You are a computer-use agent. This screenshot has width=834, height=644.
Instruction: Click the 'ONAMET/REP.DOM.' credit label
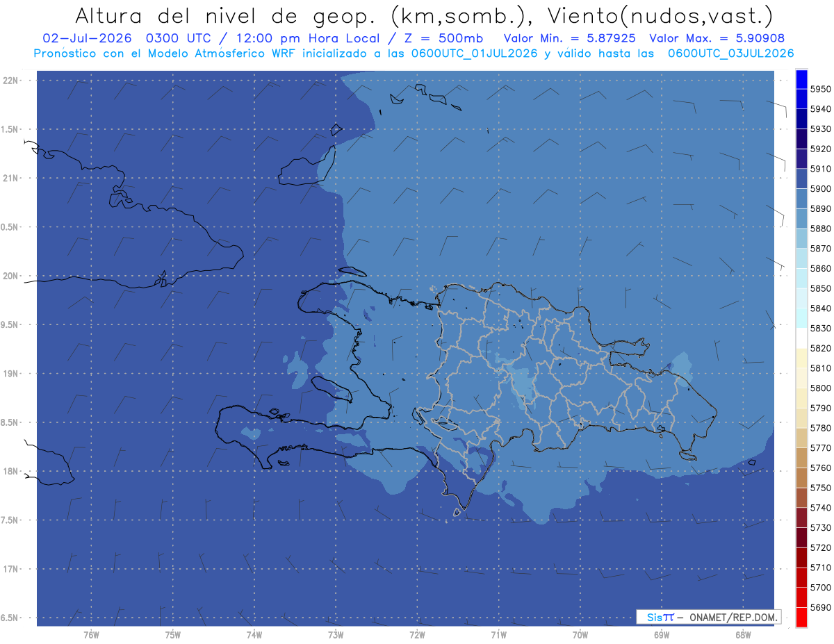pyautogui.click(x=733, y=617)
